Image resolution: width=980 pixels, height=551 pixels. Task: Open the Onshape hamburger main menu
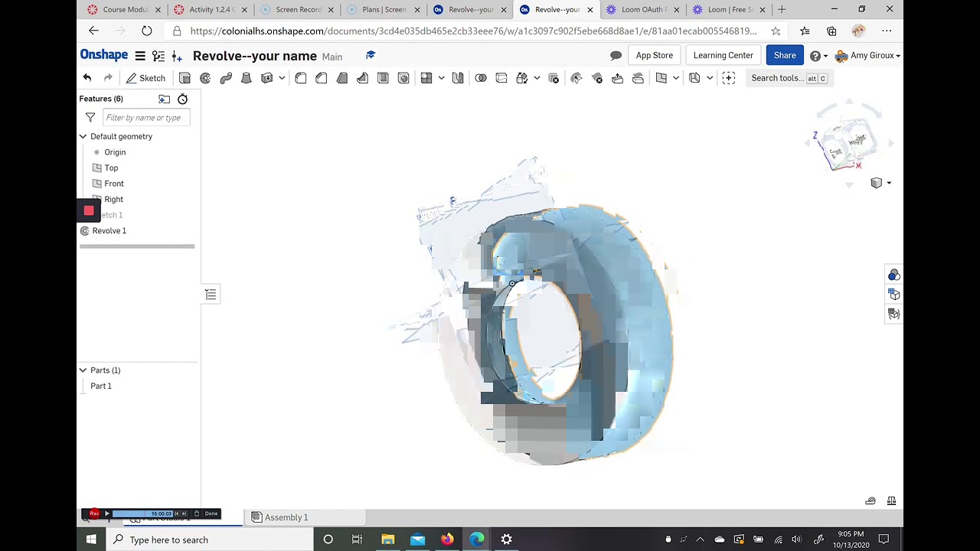click(x=140, y=56)
